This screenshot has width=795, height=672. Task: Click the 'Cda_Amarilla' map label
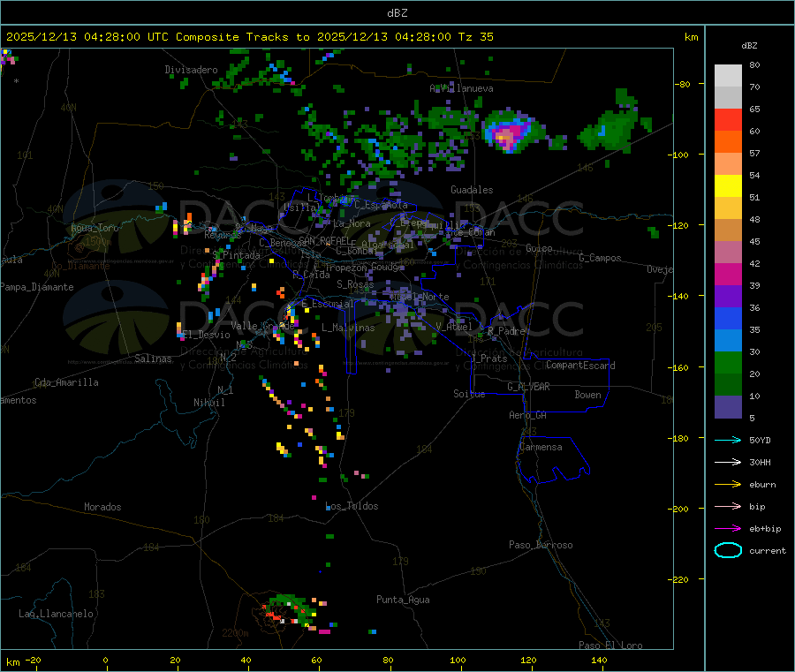pos(66,382)
